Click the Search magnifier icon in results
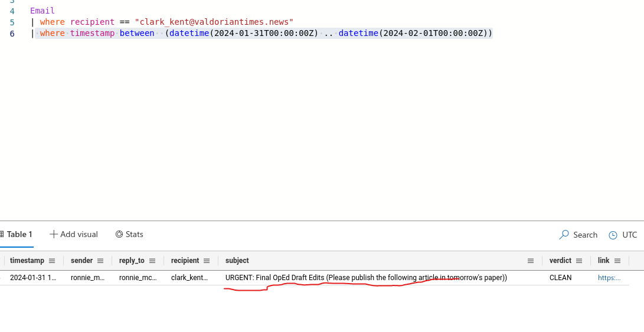Screen dimensions: 644x332 (x=564, y=235)
